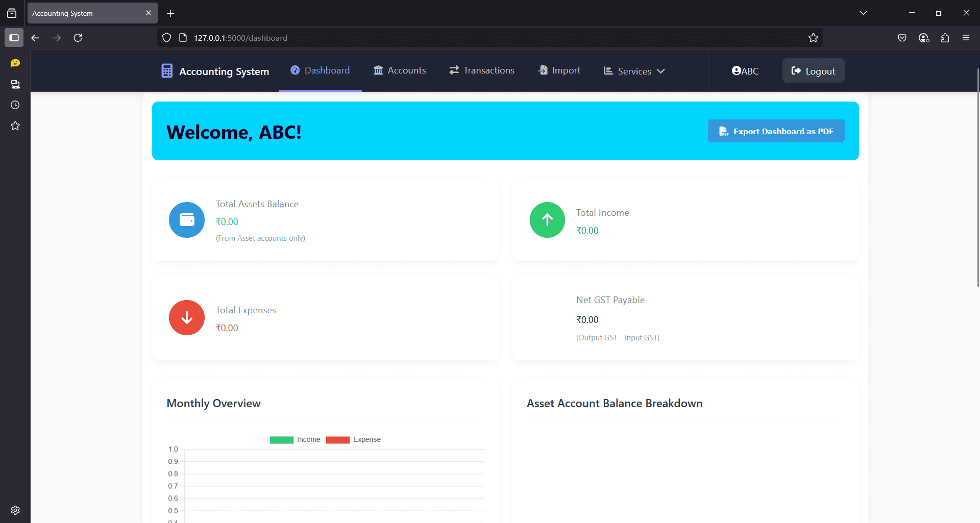980x523 pixels.
Task: Click Export Dashboard as PDF
Action: point(776,131)
